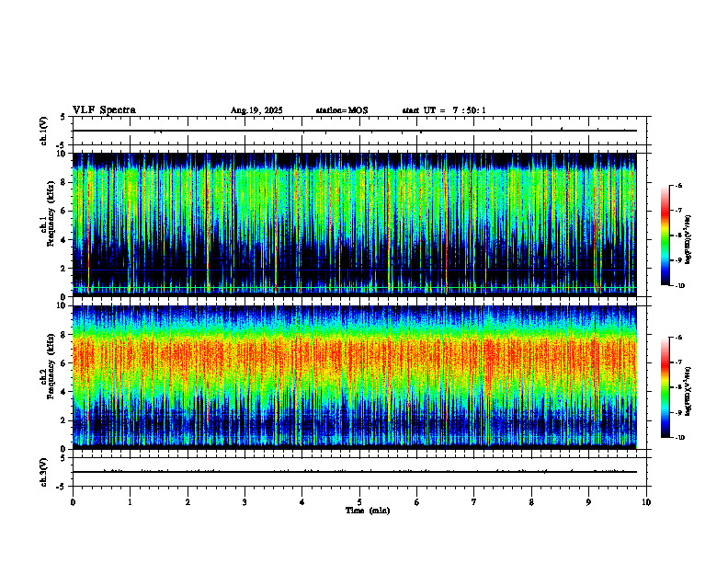Click time axis tick label "5"
Image resolution: width=728 pixels, height=563 pixels.
(x=359, y=502)
